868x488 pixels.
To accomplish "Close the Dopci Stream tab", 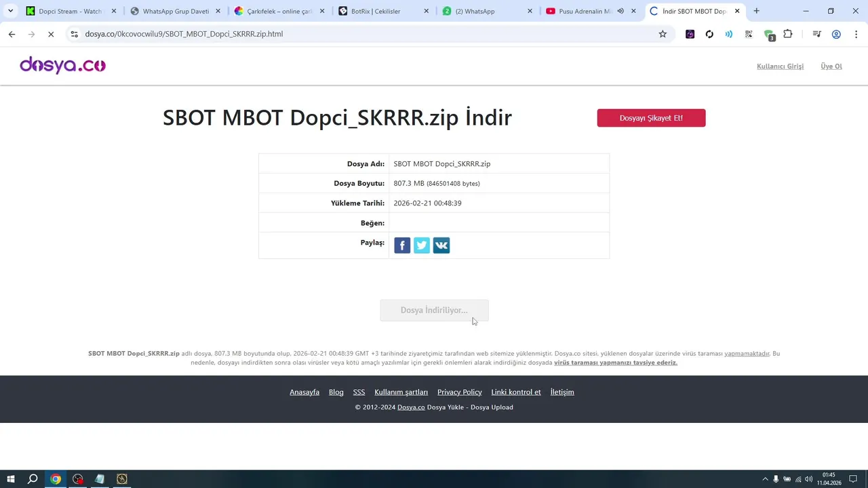I will pyautogui.click(x=113, y=11).
